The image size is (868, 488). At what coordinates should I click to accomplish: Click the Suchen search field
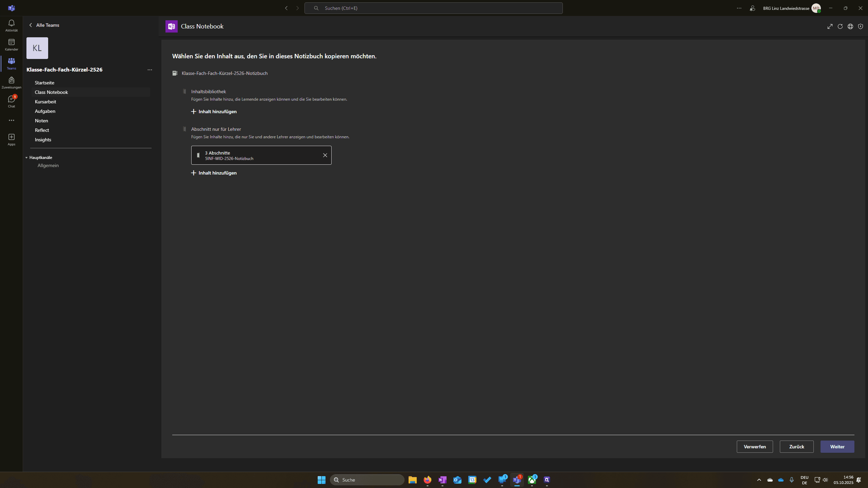pyautogui.click(x=433, y=8)
